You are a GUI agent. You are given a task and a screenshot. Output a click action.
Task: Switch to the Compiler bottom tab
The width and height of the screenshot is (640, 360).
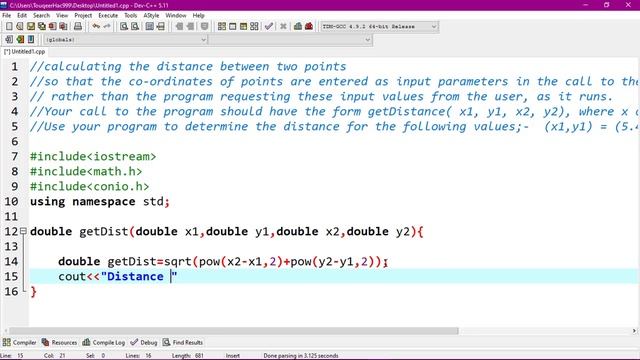[20, 342]
